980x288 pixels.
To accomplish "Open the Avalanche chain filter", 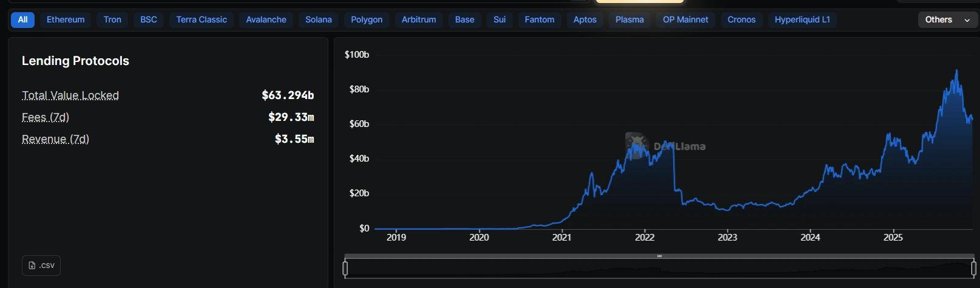I will [x=266, y=19].
